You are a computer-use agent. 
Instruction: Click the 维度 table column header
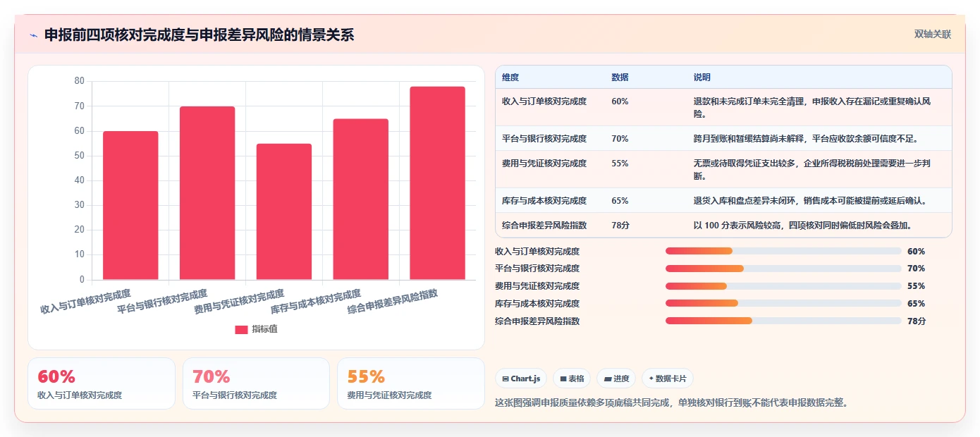coord(510,77)
